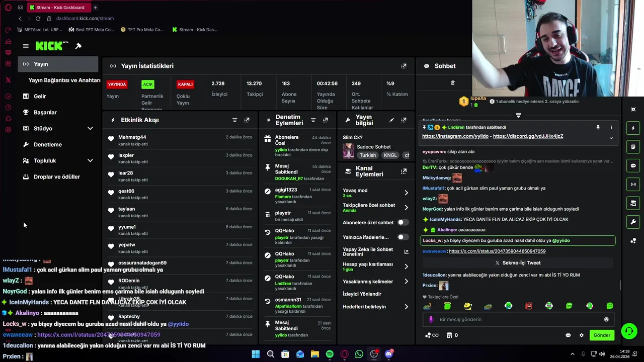Click the Sekme-İçi Tweet button

(518, 263)
